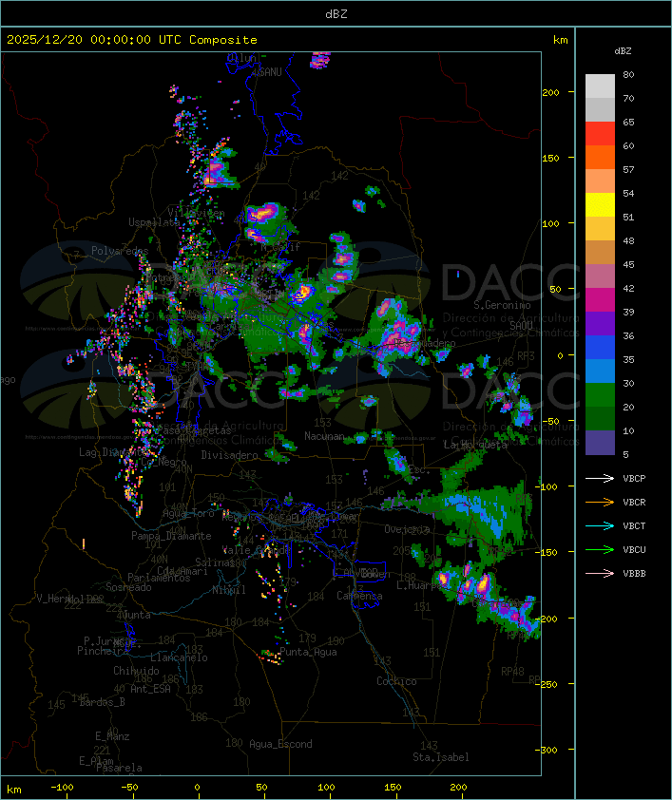Pick the light blue 30-35 dBZ swatch
Image resolution: width=672 pixels, height=800 pixels.
pos(600,371)
